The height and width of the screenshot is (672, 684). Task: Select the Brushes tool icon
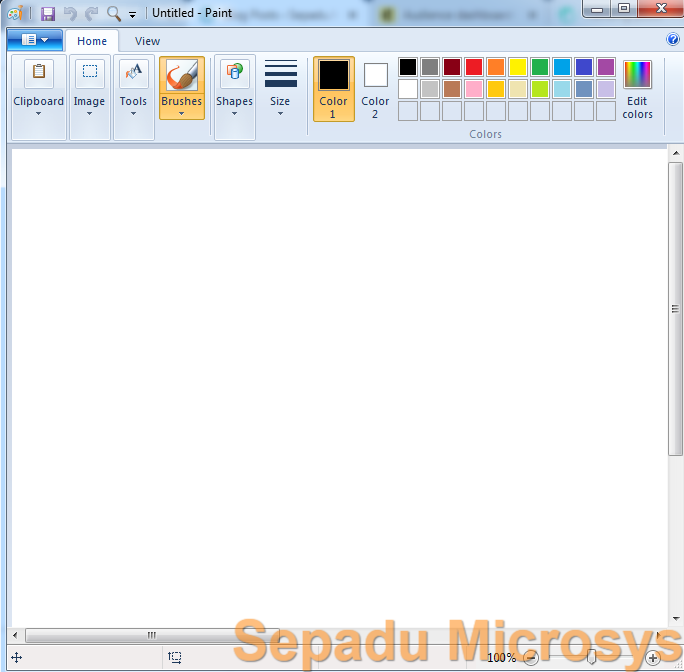pos(182,75)
